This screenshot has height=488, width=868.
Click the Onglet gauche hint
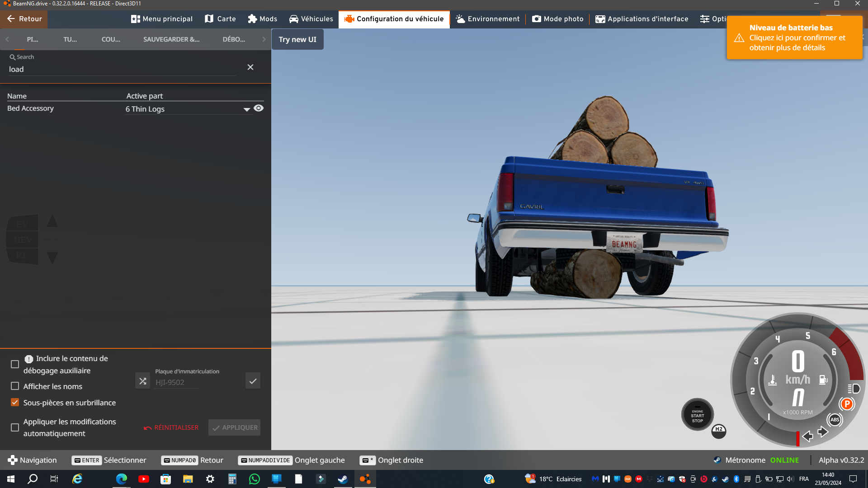291,460
